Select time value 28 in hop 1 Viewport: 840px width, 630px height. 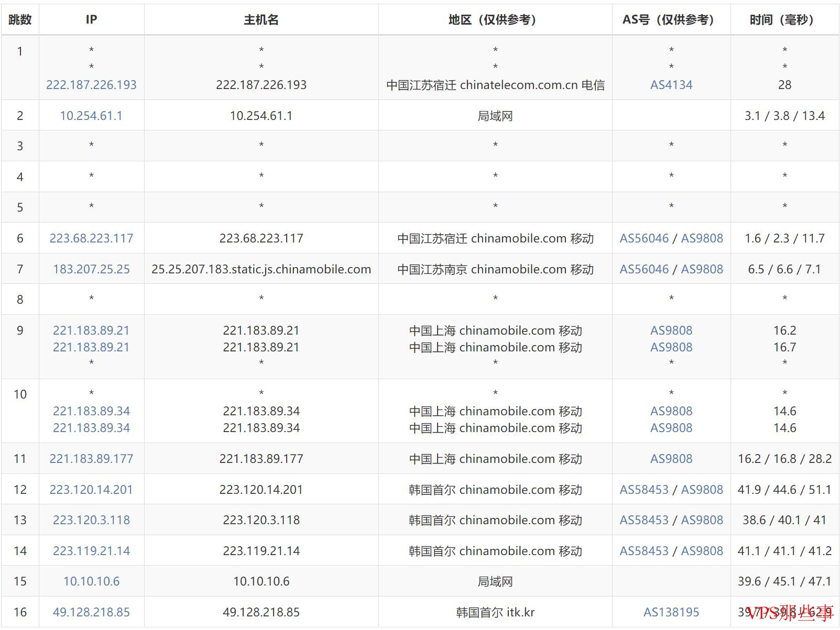coord(784,85)
